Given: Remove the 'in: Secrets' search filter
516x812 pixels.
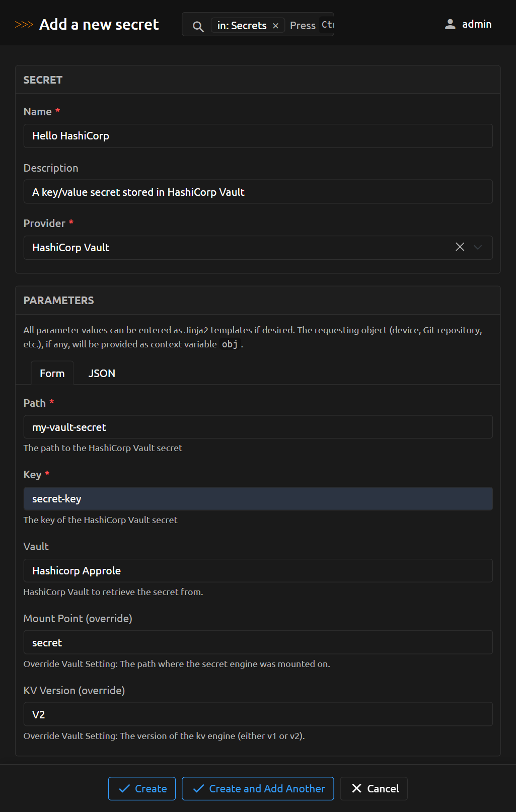Looking at the screenshot, I should tap(275, 26).
